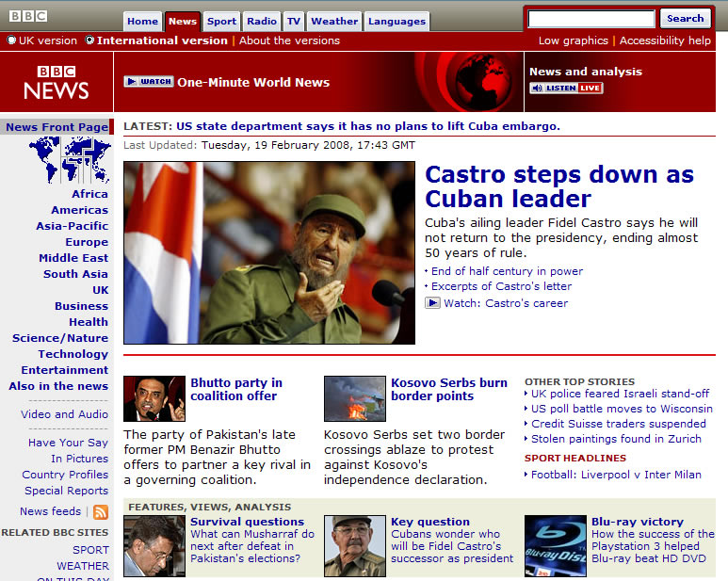Open the Europe section
The width and height of the screenshot is (728, 581).
(87, 242)
